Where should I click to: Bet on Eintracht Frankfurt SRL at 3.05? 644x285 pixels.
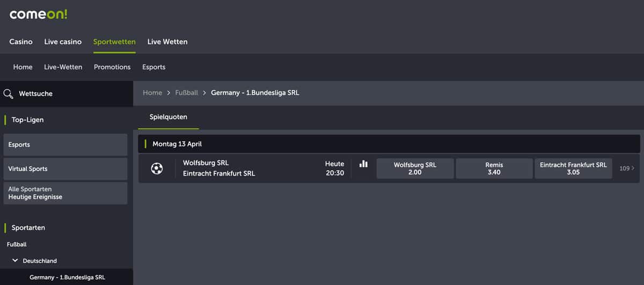point(573,169)
